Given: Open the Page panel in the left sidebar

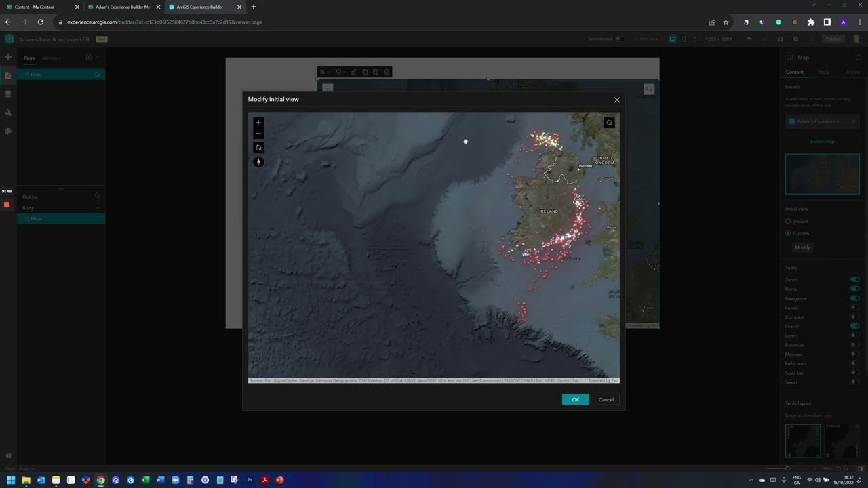Looking at the screenshot, I should click(8, 75).
